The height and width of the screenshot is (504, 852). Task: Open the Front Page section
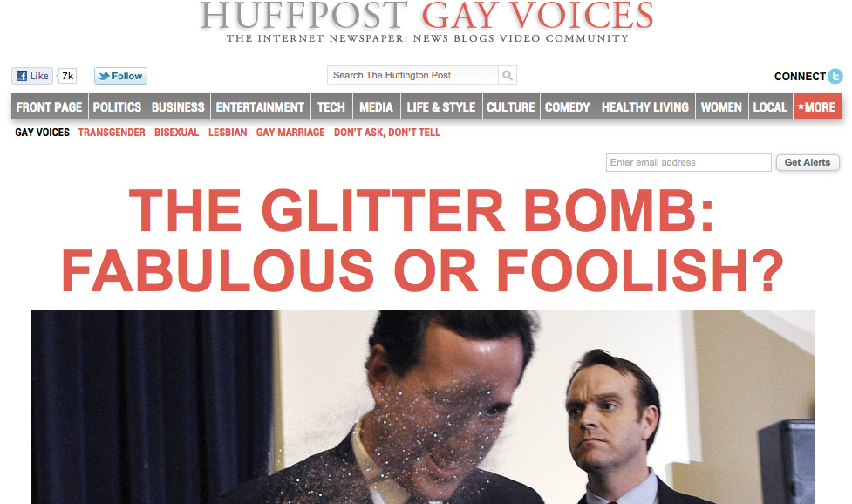pyautogui.click(x=49, y=107)
